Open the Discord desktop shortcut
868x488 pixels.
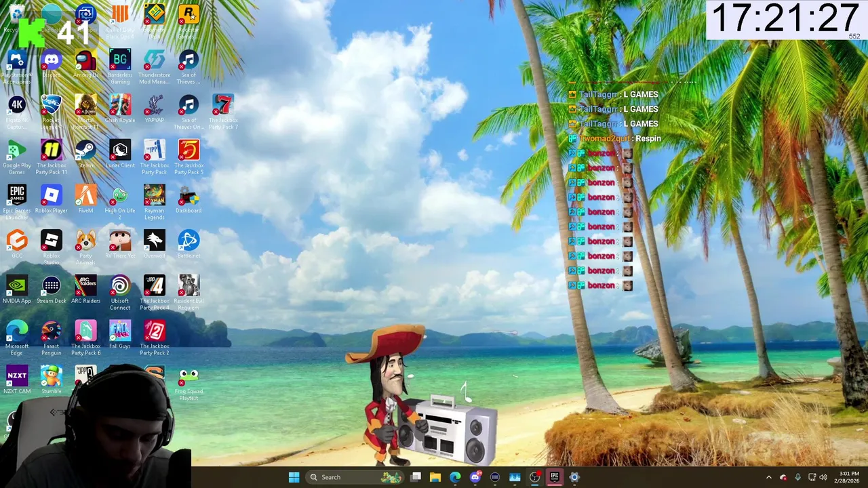coord(52,65)
